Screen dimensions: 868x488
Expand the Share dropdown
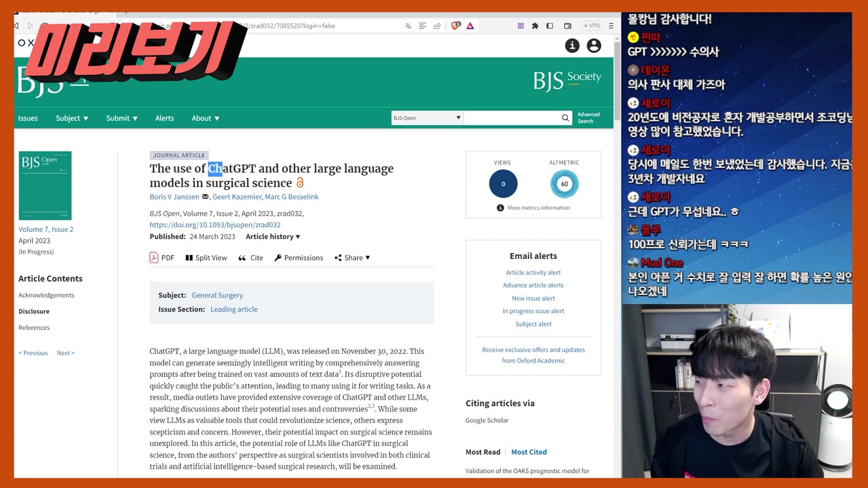coord(353,258)
